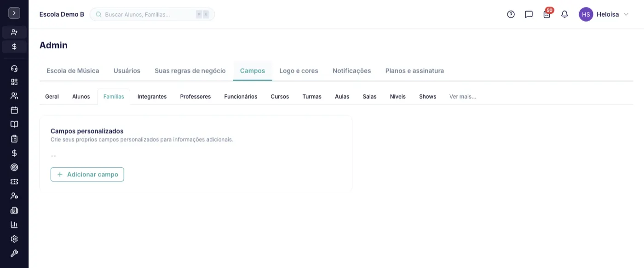This screenshot has height=268, width=644.
Task: Open the ticket icon in sidebar
Action: (14, 181)
